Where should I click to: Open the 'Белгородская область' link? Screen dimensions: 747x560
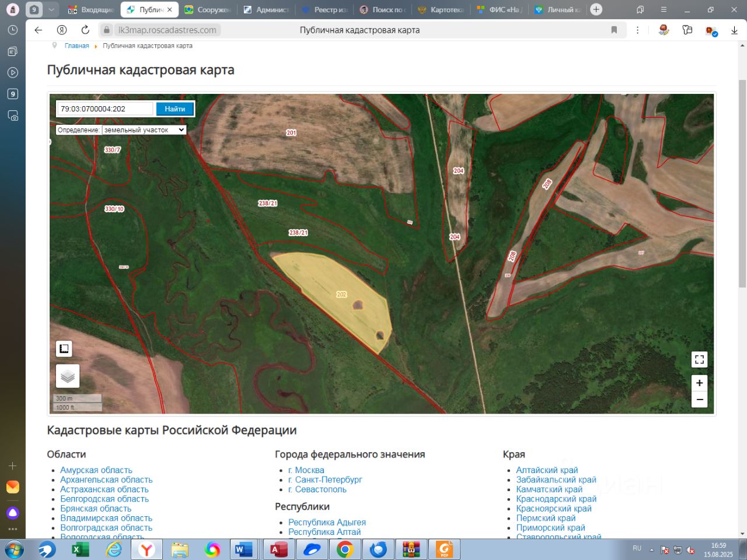click(x=104, y=499)
